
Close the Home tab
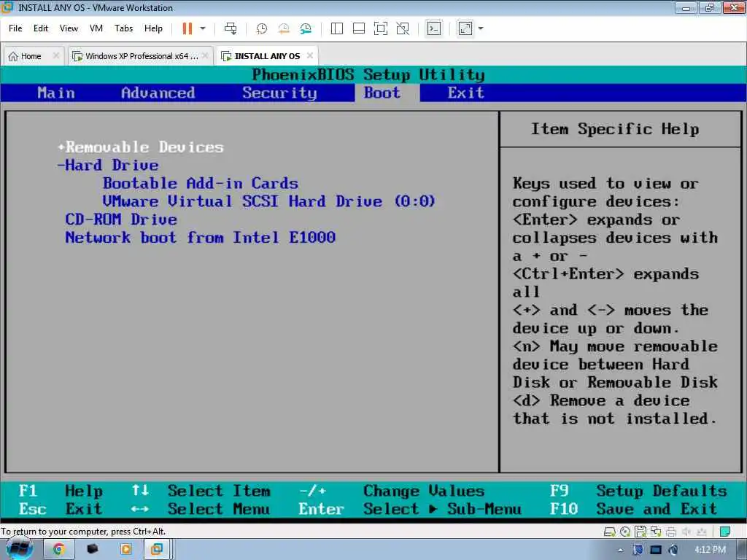[55, 55]
